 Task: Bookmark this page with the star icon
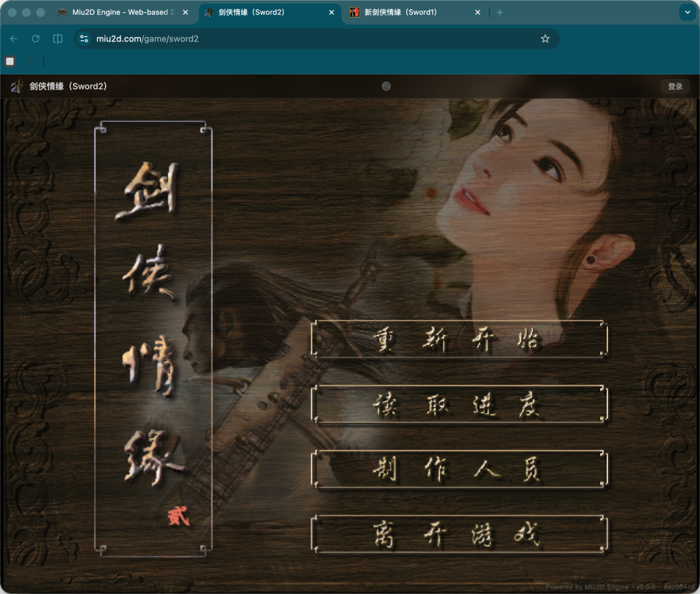coord(545,39)
